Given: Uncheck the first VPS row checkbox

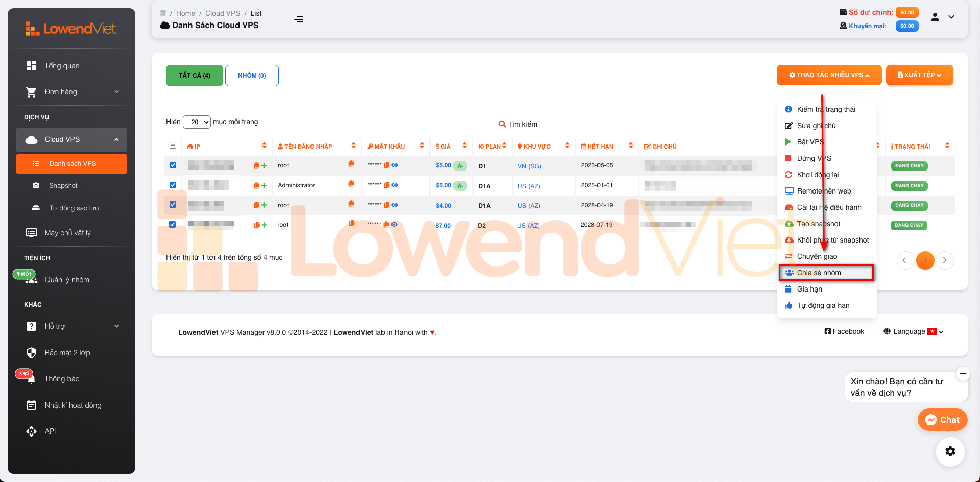Looking at the screenshot, I should pyautogui.click(x=173, y=165).
